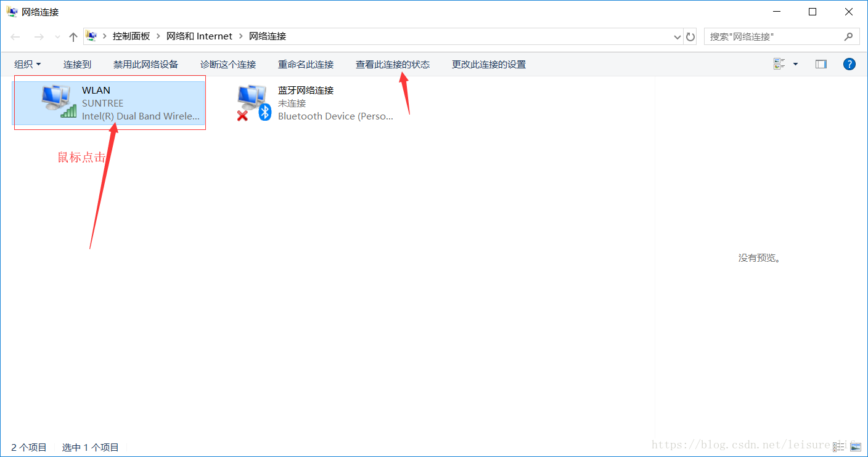Open the view options dropdown arrow
The image size is (868, 457).
795,64
